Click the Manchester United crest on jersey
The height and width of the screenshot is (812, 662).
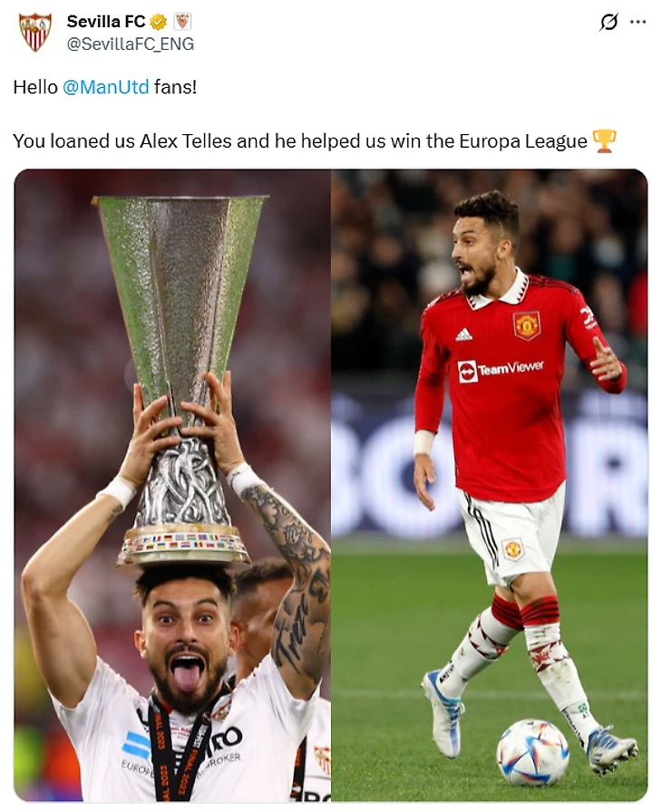(527, 325)
